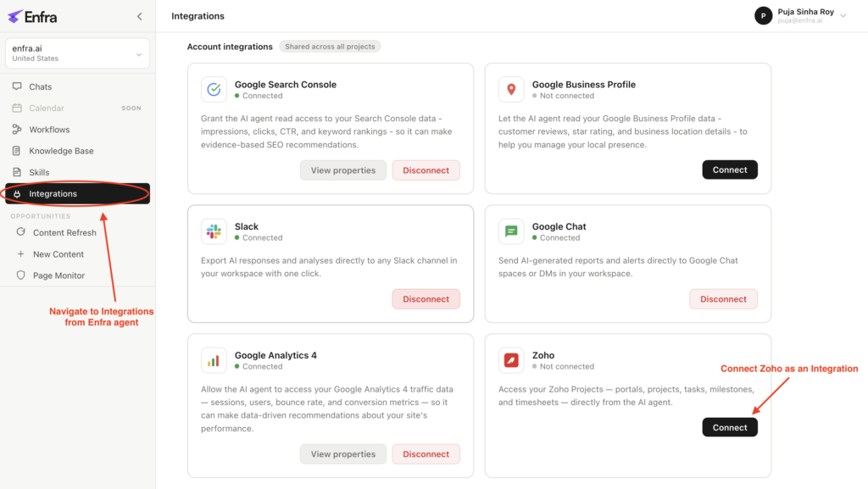Click the 'Google Chat' card title

pos(559,226)
